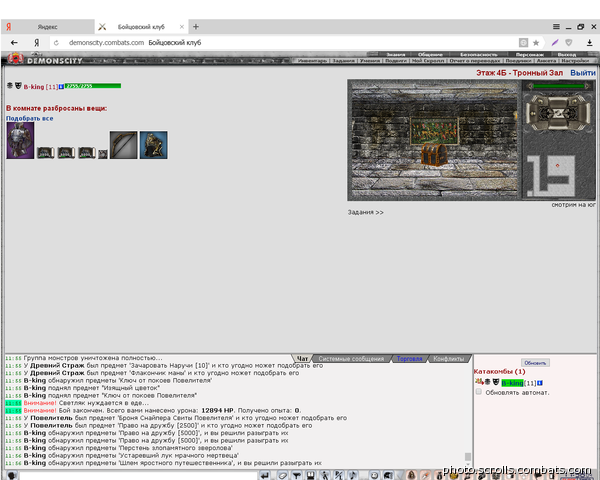Open the browser hamburger menu
This screenshot has height=480, width=600.
[x=556, y=26]
